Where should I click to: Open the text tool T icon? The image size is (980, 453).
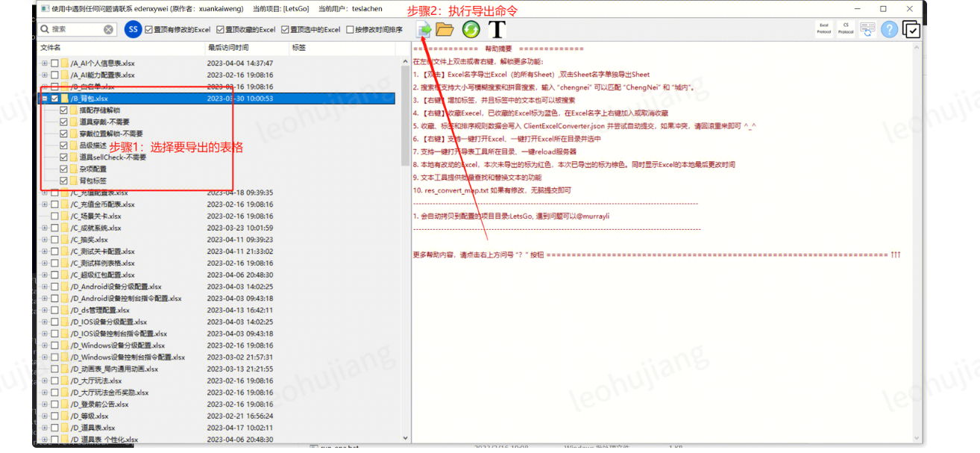497,29
